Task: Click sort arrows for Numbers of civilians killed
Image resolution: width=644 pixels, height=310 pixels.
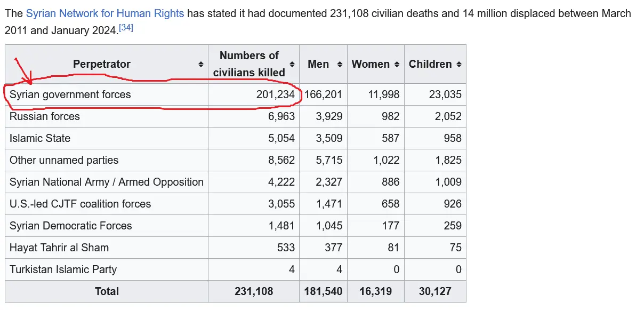Action: pyautogui.click(x=292, y=64)
